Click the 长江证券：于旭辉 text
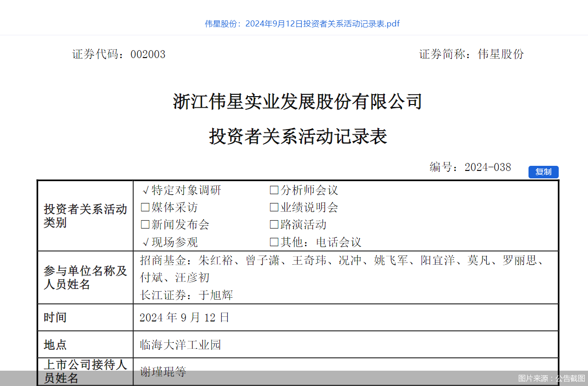Screen dimensions: 588x386 point(187,295)
